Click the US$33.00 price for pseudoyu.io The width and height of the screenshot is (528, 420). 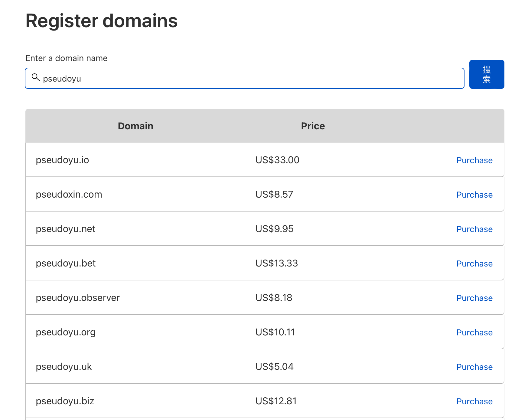277,160
